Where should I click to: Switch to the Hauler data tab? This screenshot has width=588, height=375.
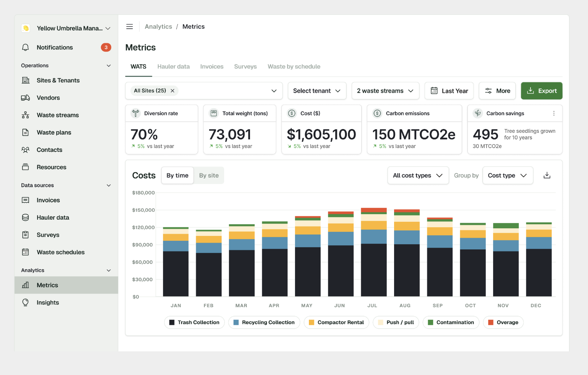coord(173,66)
